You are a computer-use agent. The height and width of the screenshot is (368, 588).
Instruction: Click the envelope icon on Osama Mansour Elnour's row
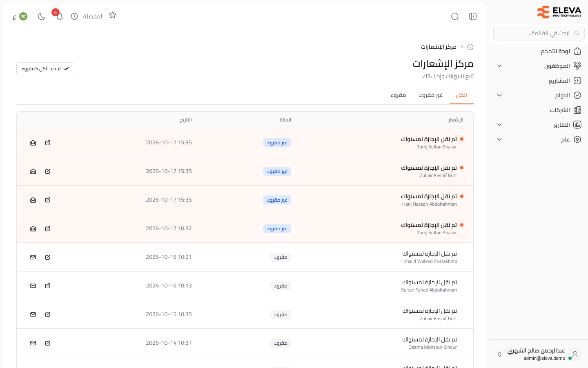(x=33, y=343)
